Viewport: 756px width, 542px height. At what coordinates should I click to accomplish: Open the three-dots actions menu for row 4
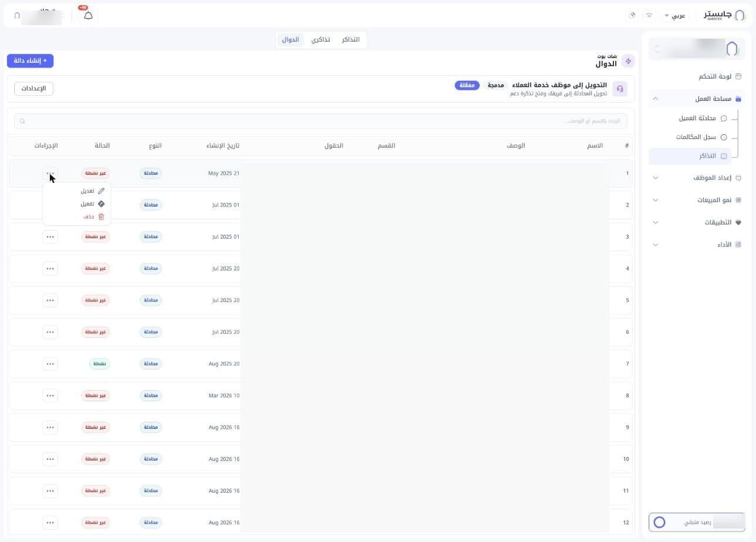(x=50, y=269)
